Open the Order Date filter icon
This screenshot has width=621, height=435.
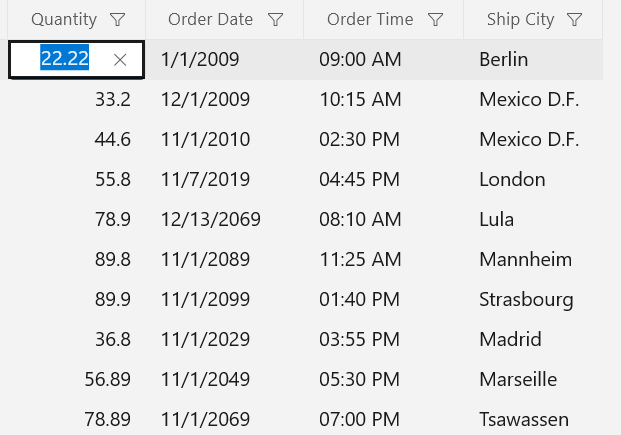(x=276, y=20)
